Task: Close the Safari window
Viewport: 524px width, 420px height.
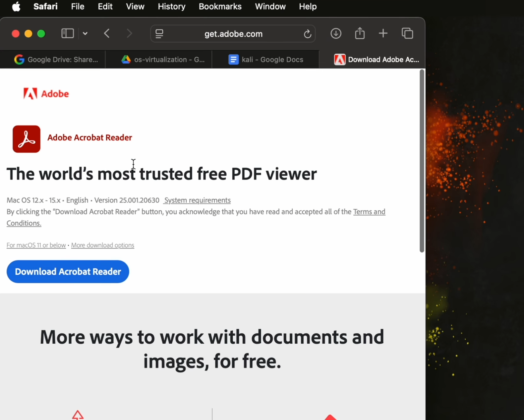Action: point(15,33)
